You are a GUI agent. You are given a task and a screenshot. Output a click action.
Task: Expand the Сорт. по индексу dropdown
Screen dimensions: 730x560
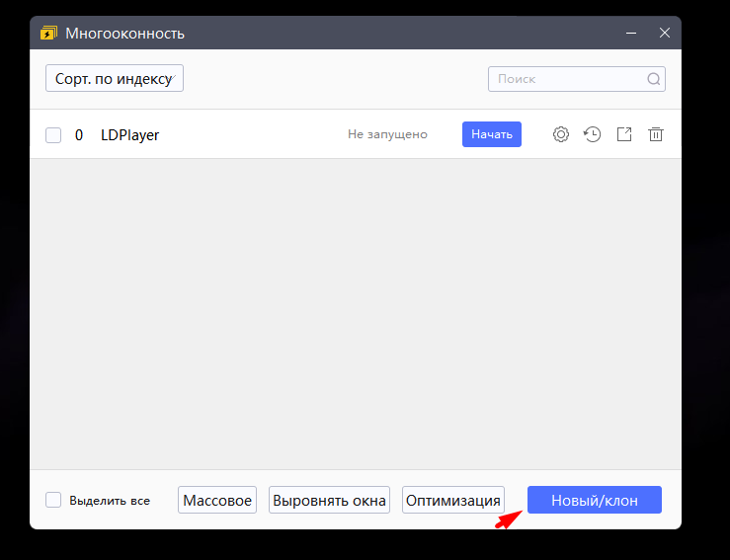coord(115,79)
